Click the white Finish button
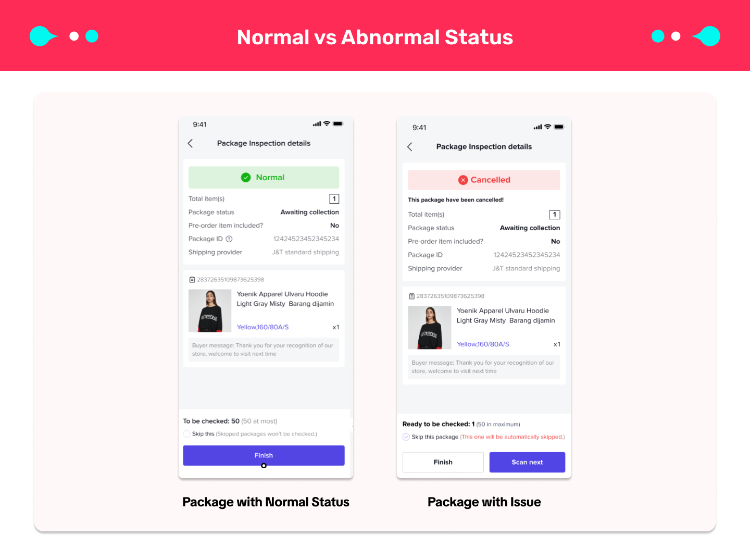The width and height of the screenshot is (750, 560). tap(443, 463)
